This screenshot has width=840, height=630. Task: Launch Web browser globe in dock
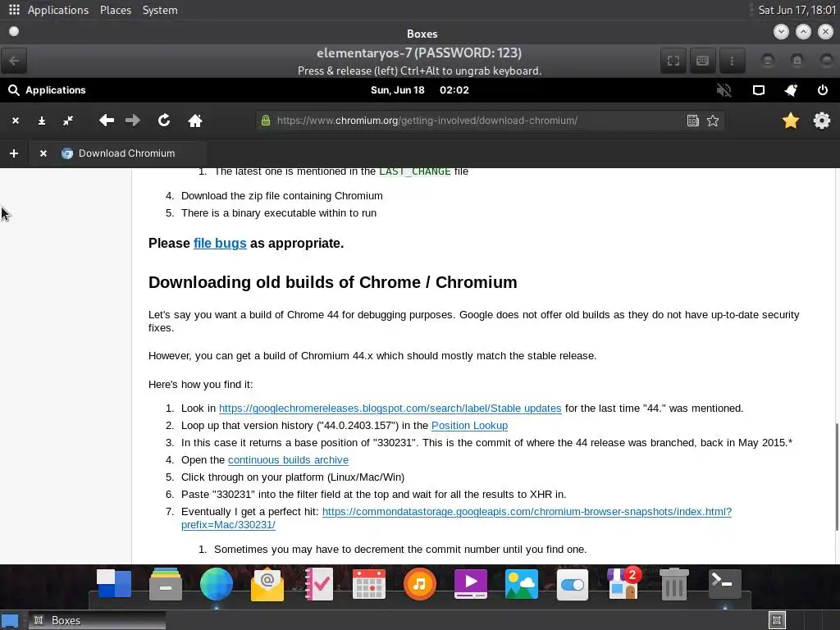(216, 583)
